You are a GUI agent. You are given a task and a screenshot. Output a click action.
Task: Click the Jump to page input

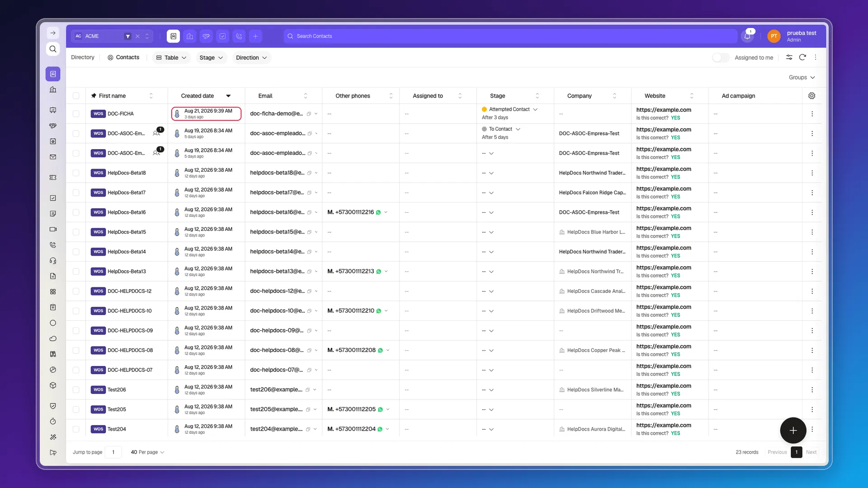(x=113, y=452)
